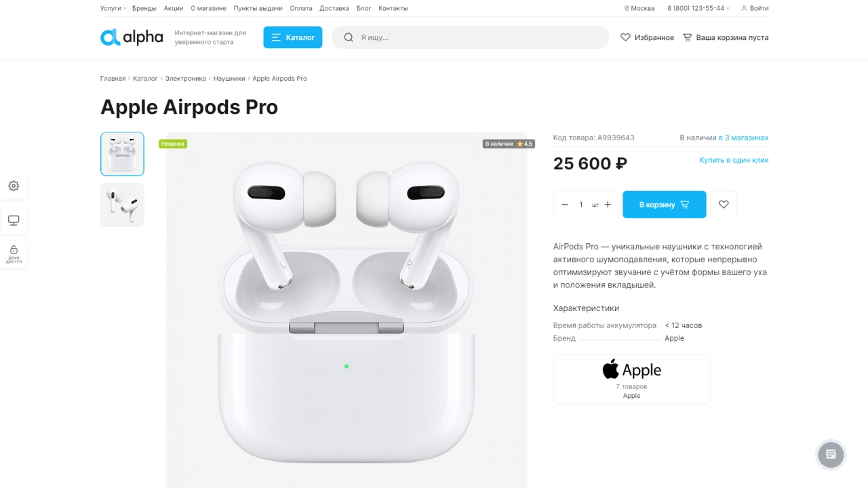Open the Favorites heart icon in header
This screenshot has width=868, height=488.
tap(625, 37)
